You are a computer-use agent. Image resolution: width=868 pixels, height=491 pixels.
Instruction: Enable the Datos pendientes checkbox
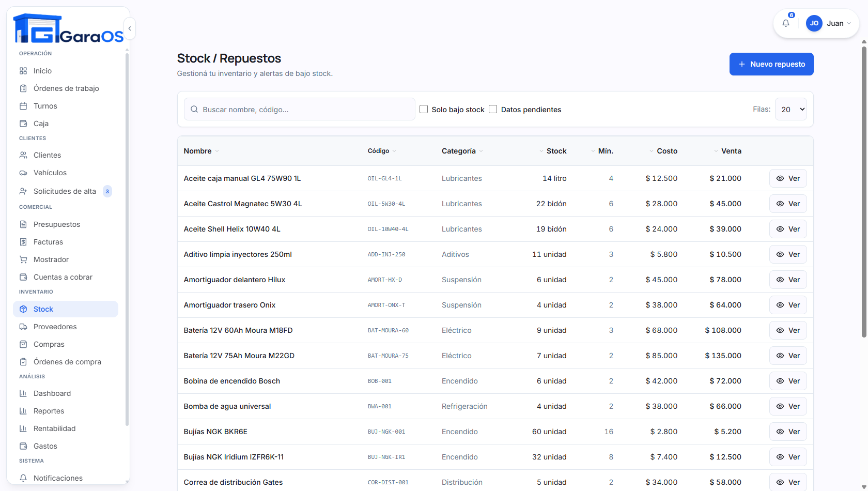coord(493,109)
